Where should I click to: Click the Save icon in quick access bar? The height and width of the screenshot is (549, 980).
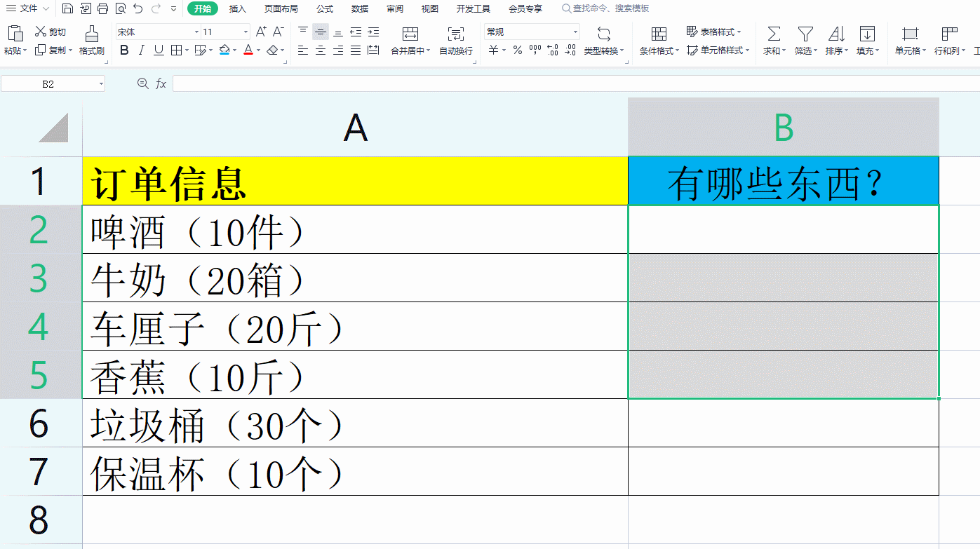pyautogui.click(x=67, y=8)
